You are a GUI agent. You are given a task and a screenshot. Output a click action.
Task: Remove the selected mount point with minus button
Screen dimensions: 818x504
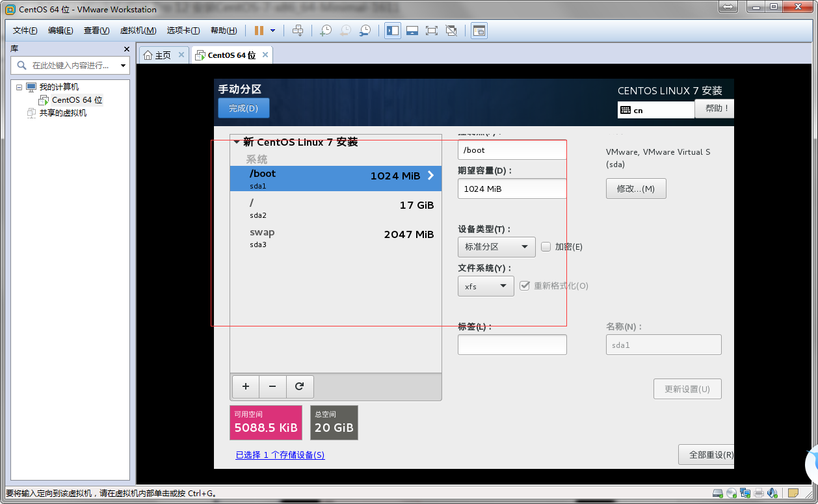click(272, 386)
